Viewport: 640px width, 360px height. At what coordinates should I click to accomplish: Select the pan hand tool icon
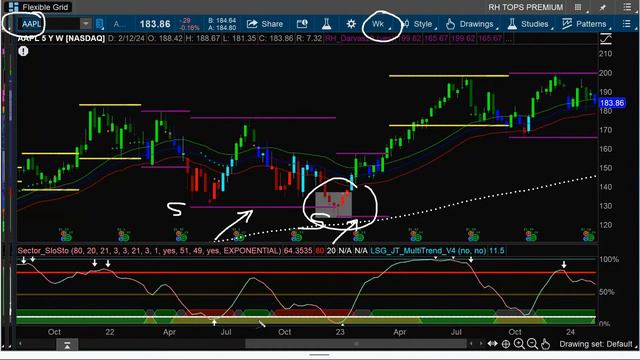click(x=545, y=344)
